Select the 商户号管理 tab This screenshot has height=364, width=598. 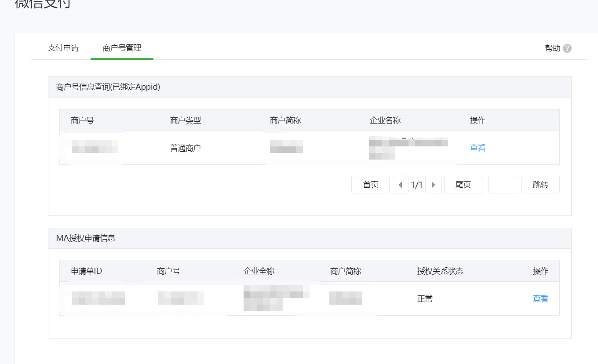tap(122, 48)
